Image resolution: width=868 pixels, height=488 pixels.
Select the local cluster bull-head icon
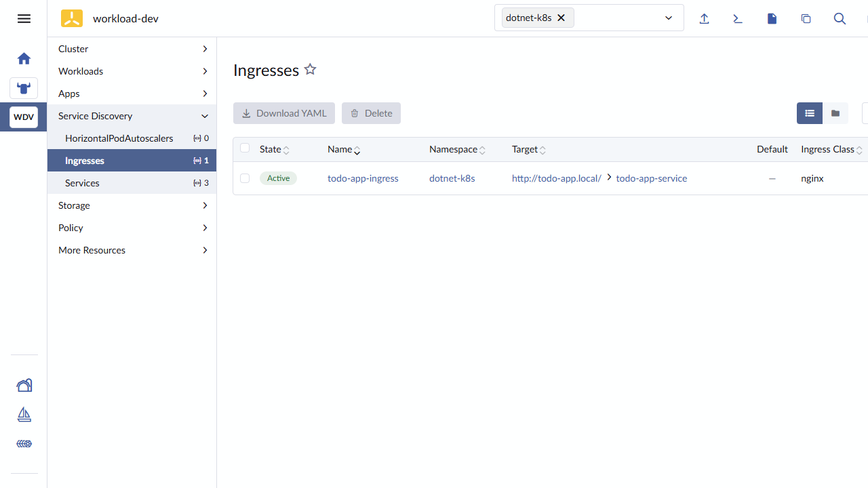pos(24,88)
